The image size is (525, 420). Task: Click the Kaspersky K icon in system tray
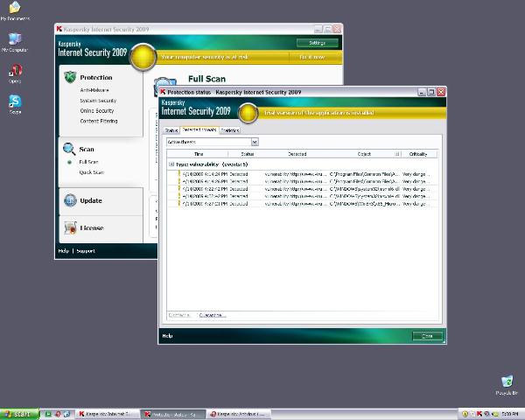click(479, 414)
